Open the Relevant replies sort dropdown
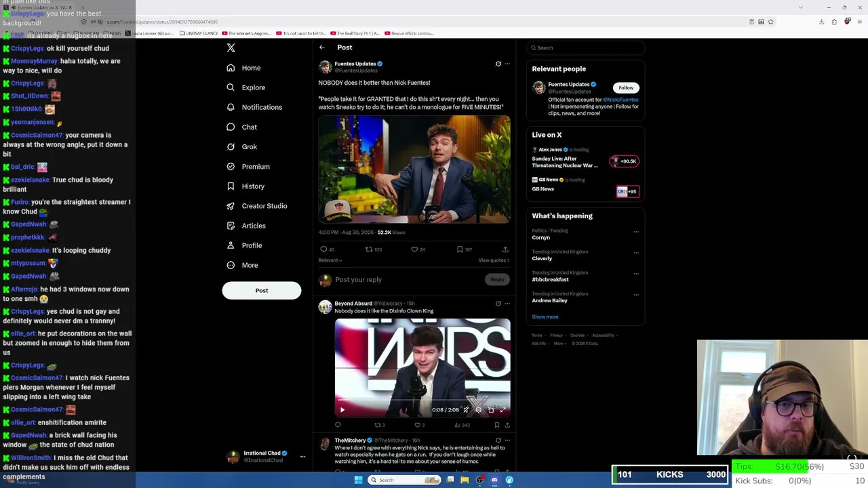The height and width of the screenshot is (488, 868). (x=330, y=260)
